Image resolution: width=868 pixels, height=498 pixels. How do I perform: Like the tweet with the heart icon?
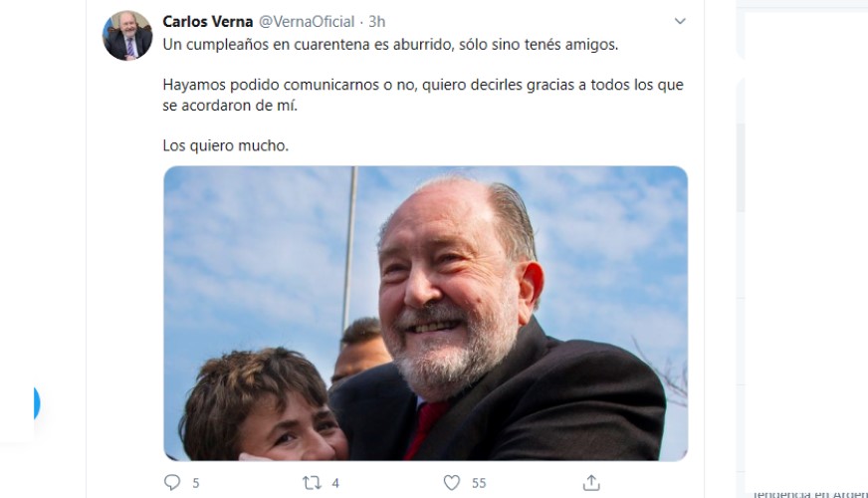pyautogui.click(x=452, y=483)
